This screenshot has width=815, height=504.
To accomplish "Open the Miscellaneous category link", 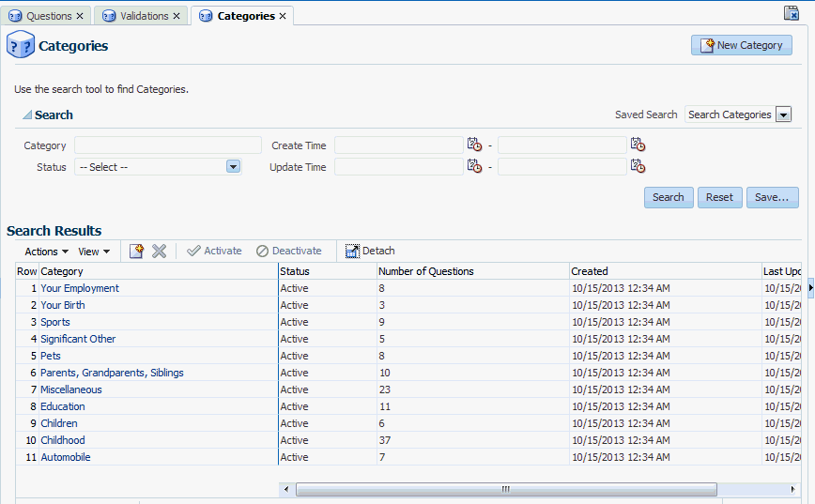I will [71, 389].
